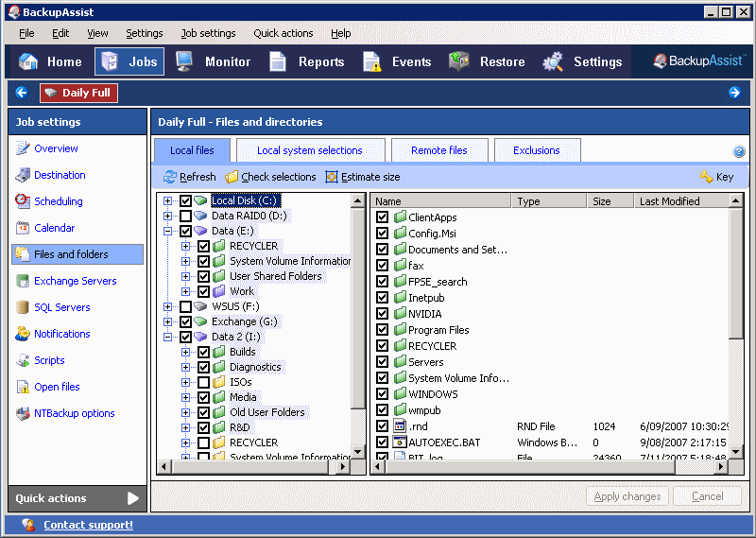Image resolution: width=756 pixels, height=538 pixels.
Task: Click the blue help question icon
Action: [739, 151]
